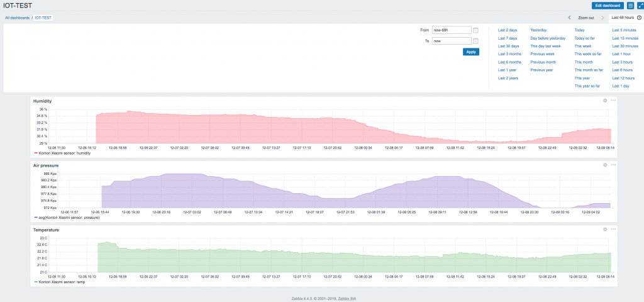
Task: Shift time range back with left arrow
Action: click(570, 18)
